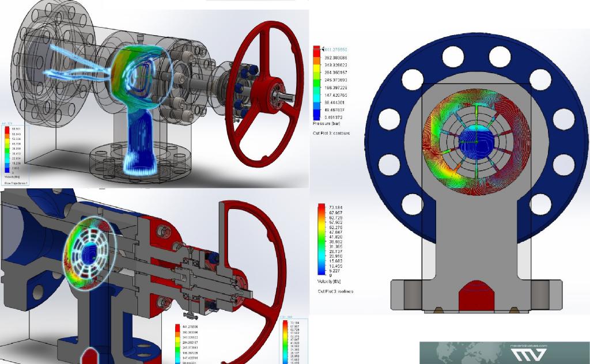590x364 pixels.
Task: Click the red band at the top of the velocity scale
Action: pyautogui.click(x=321, y=208)
